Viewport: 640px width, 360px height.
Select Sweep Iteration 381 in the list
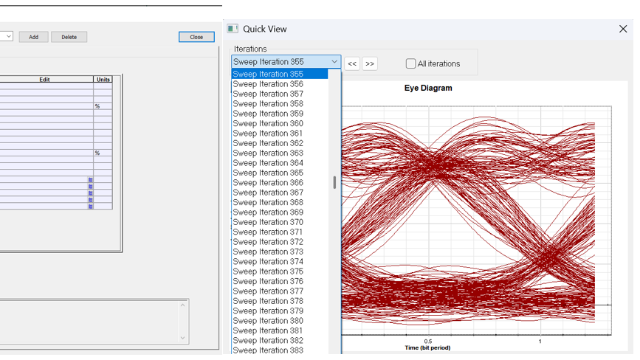[280, 331]
